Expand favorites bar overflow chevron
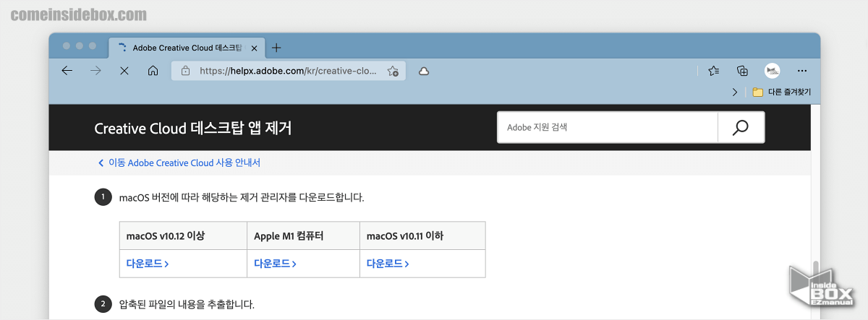868x320 pixels. pyautogui.click(x=736, y=92)
